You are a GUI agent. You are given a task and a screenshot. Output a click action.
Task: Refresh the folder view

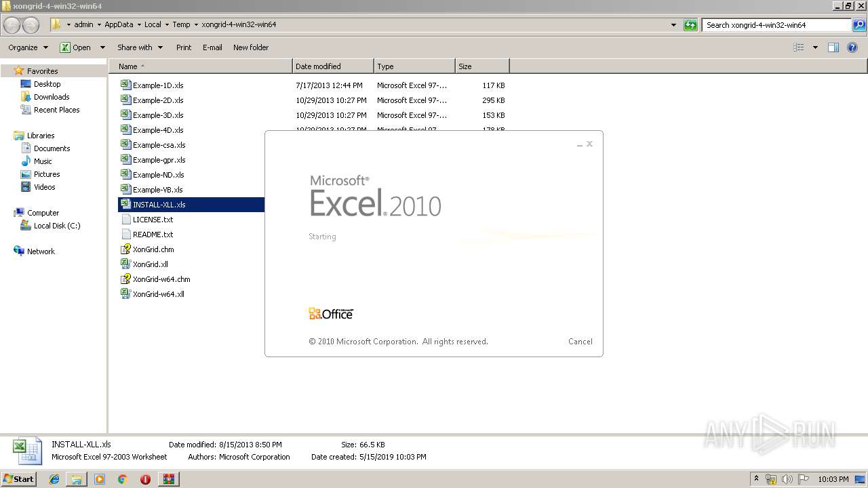tap(690, 25)
